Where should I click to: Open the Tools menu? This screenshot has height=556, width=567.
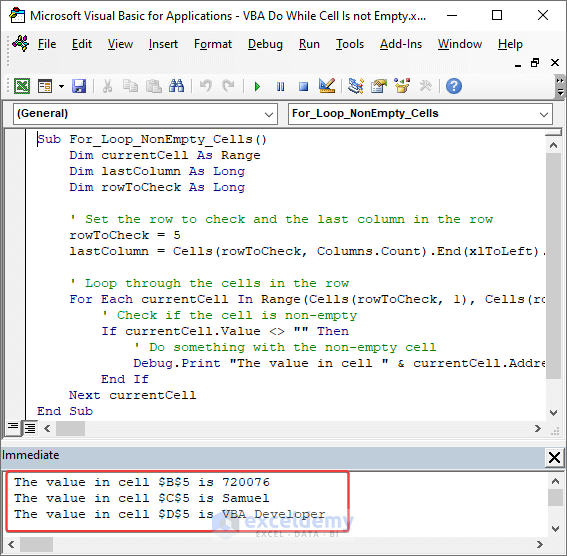350,44
